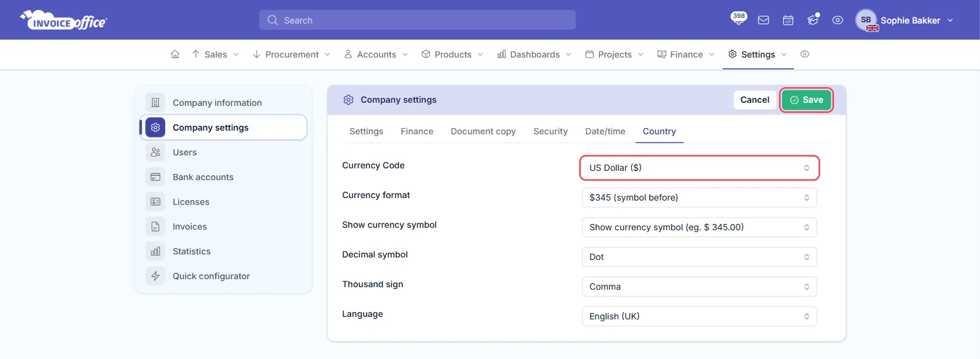Open the Language dropdown

point(699,316)
